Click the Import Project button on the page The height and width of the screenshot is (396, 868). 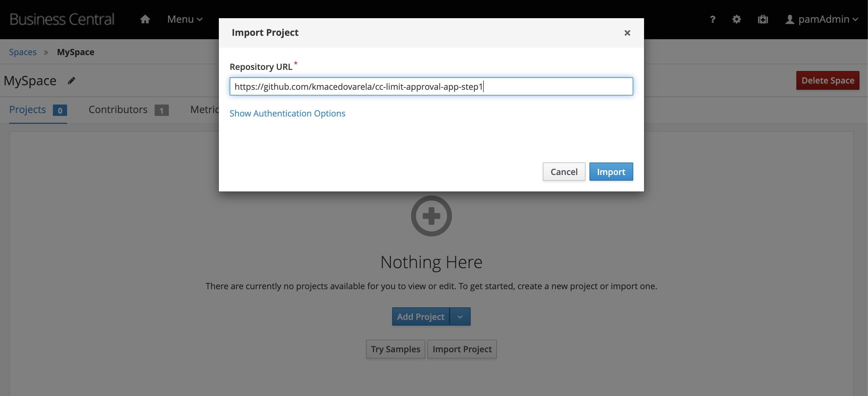pos(462,349)
